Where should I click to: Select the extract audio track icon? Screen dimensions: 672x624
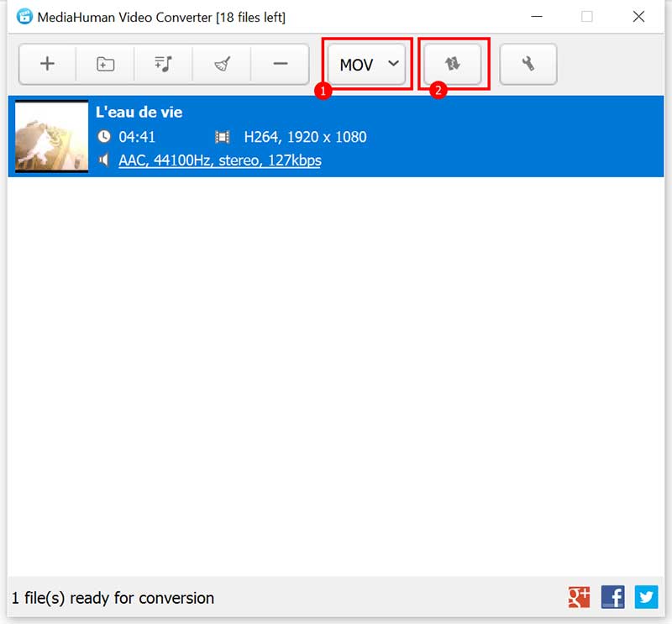pyautogui.click(x=163, y=64)
